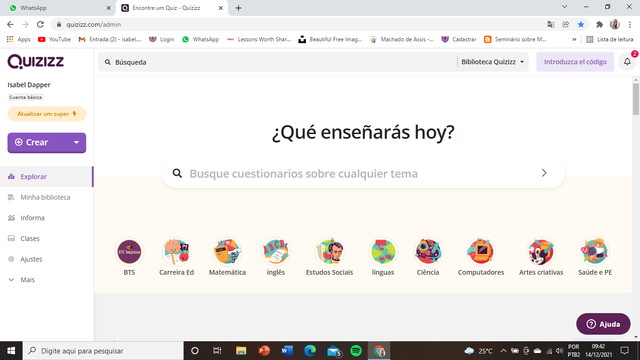Image resolution: width=640 pixels, height=360 pixels.
Task: Go to Explorar in the sidebar
Action: (x=47, y=177)
